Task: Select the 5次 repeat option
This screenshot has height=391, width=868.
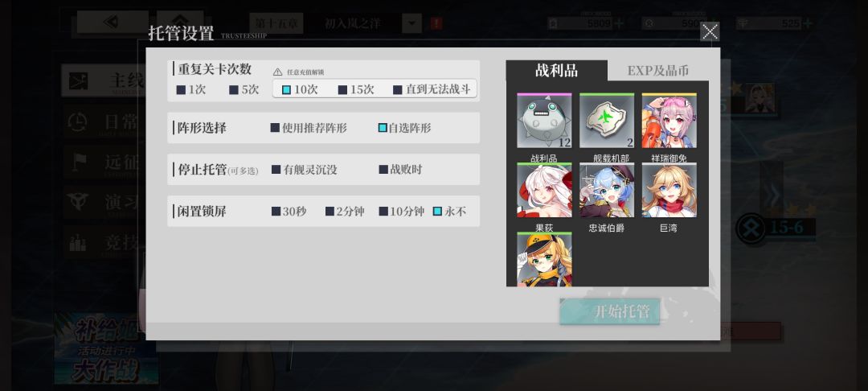Action: [244, 90]
